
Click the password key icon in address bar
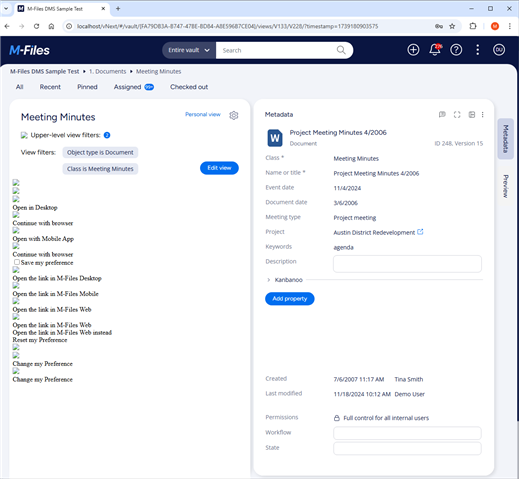point(439,26)
